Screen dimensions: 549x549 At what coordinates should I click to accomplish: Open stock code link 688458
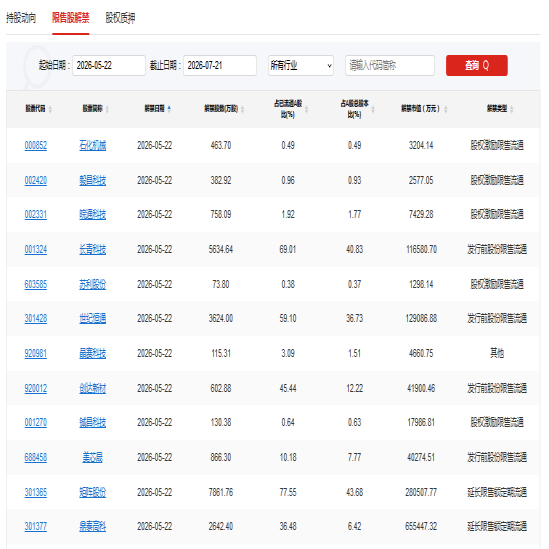[x=36, y=457]
